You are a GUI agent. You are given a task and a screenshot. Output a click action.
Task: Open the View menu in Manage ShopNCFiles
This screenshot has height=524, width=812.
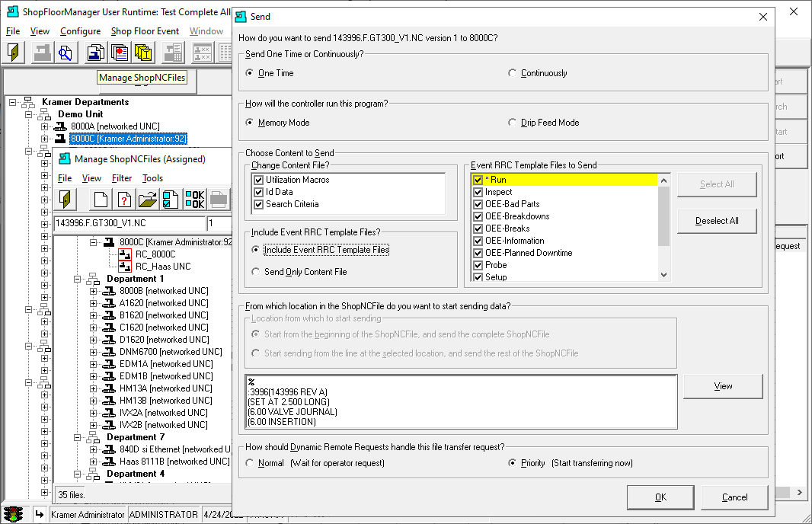[x=91, y=178]
